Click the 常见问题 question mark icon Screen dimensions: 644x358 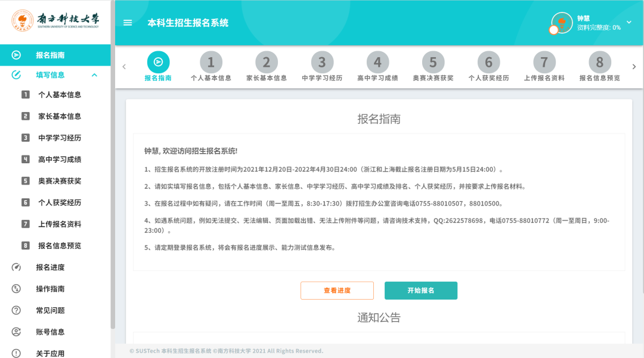(x=16, y=310)
